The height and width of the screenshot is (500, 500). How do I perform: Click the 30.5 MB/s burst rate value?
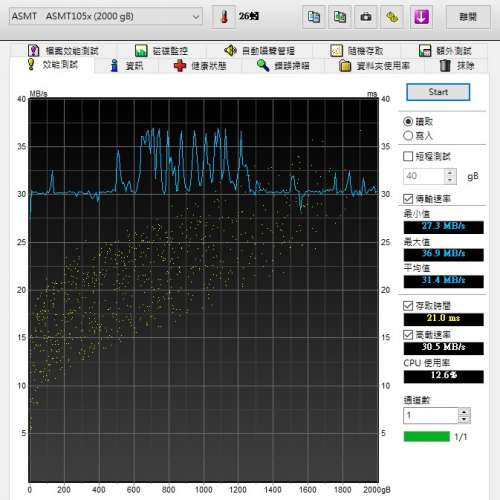pos(443,348)
